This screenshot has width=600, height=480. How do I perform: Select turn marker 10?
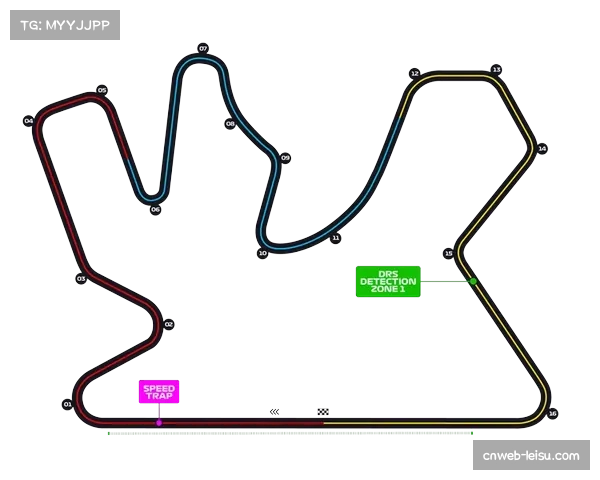262,253
